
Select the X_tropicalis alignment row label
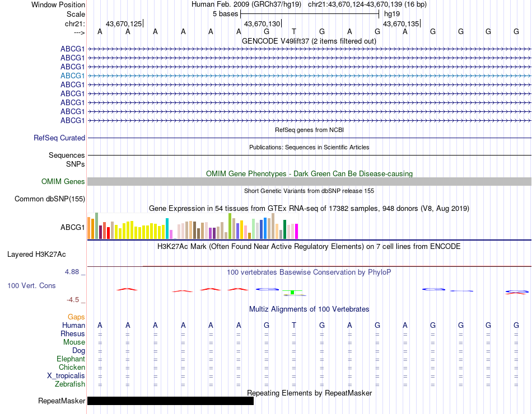[x=66, y=376]
